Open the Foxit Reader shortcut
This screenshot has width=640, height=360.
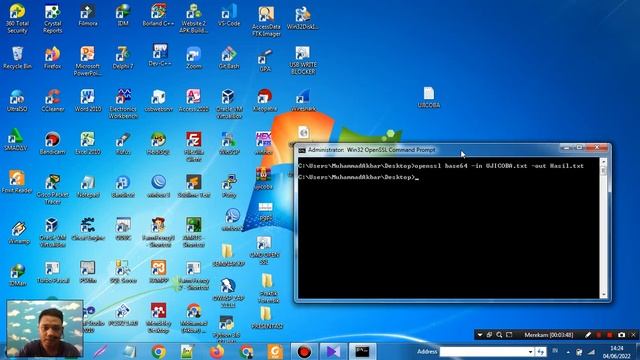(17, 182)
